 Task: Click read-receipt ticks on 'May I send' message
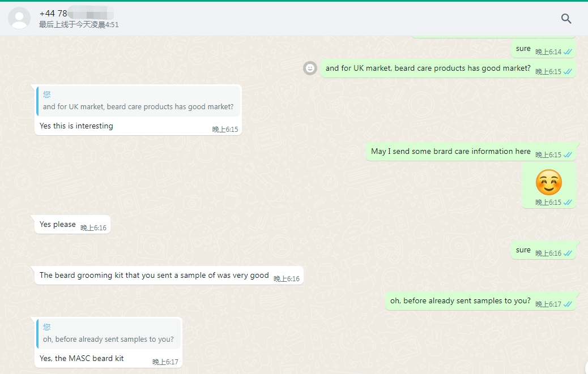coord(568,155)
